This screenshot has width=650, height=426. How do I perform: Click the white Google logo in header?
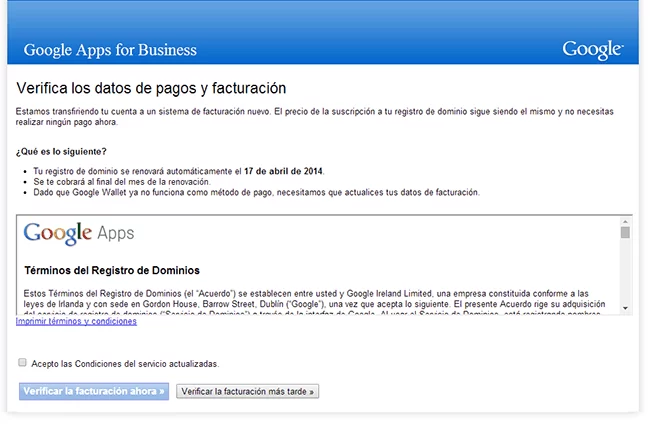(x=593, y=50)
